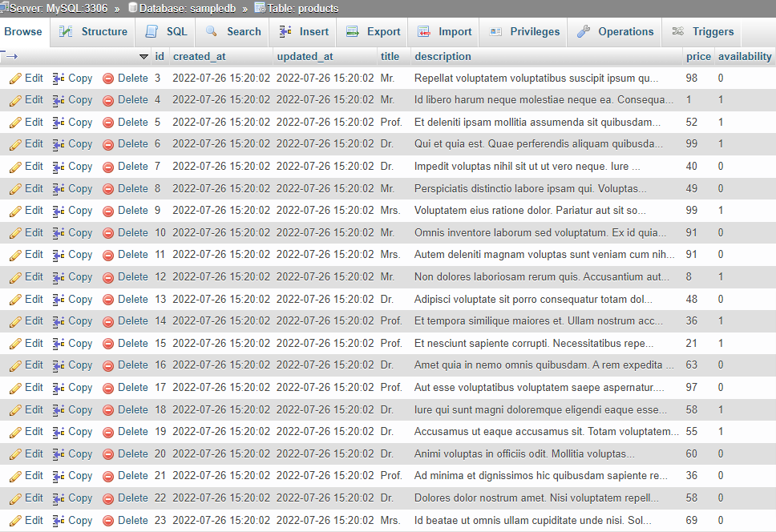Switch to the Triggers tab
Image resolution: width=776 pixels, height=532 pixels.
pos(711,31)
